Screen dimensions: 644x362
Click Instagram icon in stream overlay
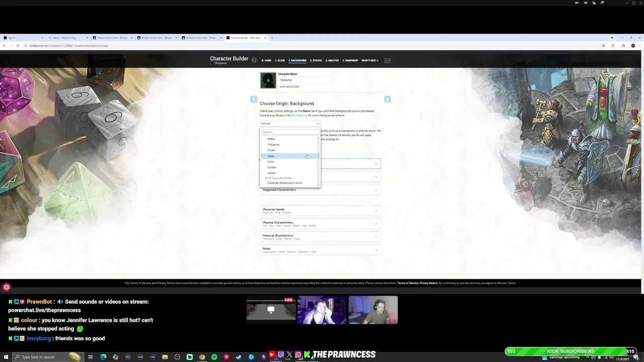(298, 355)
